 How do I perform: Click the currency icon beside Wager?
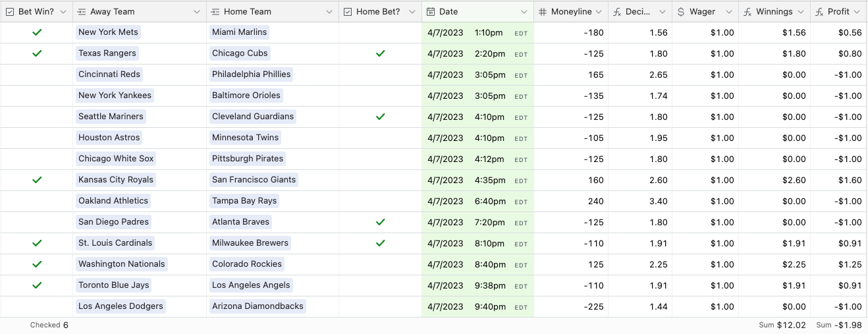point(681,12)
